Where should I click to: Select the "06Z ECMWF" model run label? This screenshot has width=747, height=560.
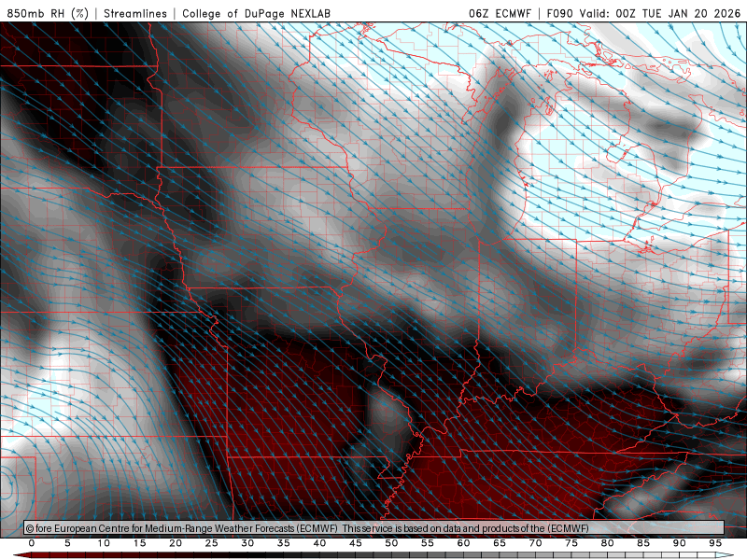tap(500, 14)
